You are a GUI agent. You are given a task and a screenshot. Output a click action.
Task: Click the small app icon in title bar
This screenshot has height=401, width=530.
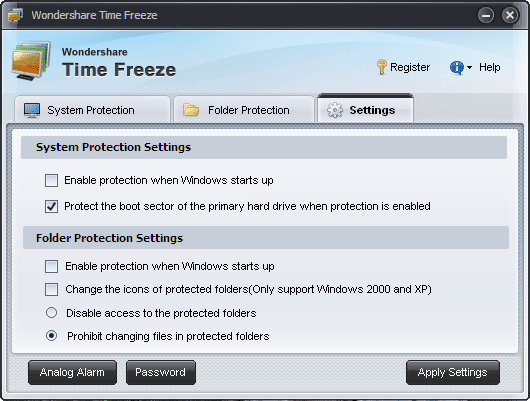[x=15, y=15]
